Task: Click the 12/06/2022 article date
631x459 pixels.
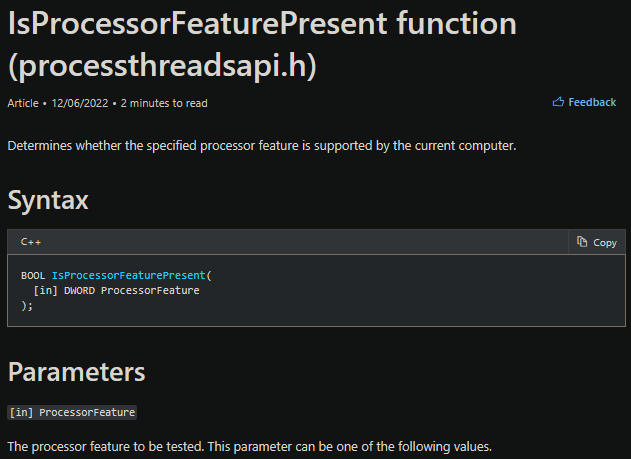Action: (80, 103)
